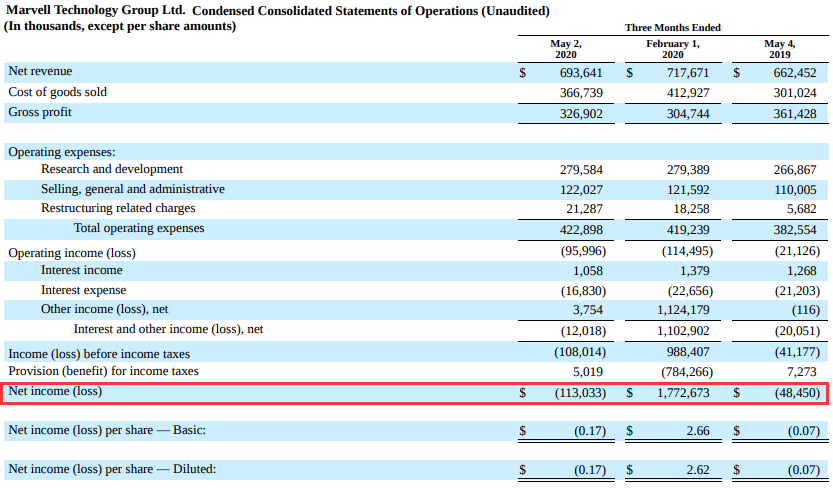
Task: Select 'Total operating expenses' label
Action: tap(139, 228)
